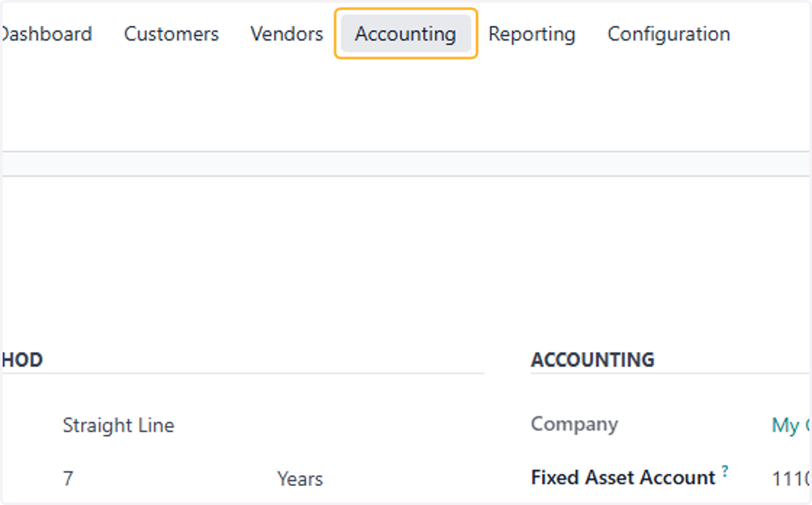
Task: Select the Fixed Asset Account label
Action: tap(623, 477)
